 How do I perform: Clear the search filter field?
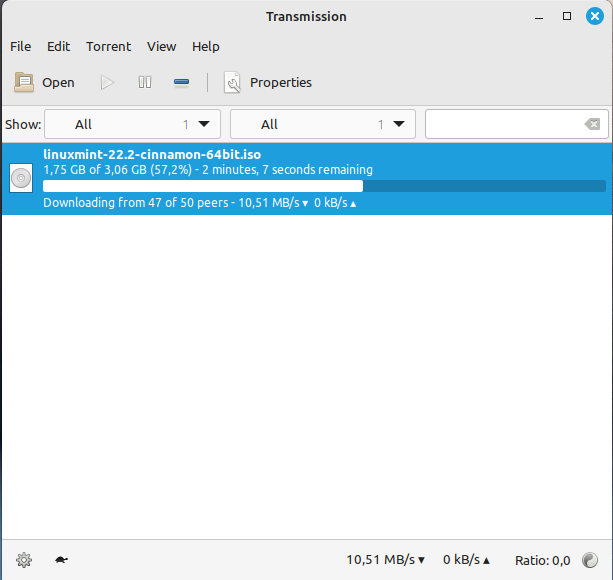pos(592,124)
